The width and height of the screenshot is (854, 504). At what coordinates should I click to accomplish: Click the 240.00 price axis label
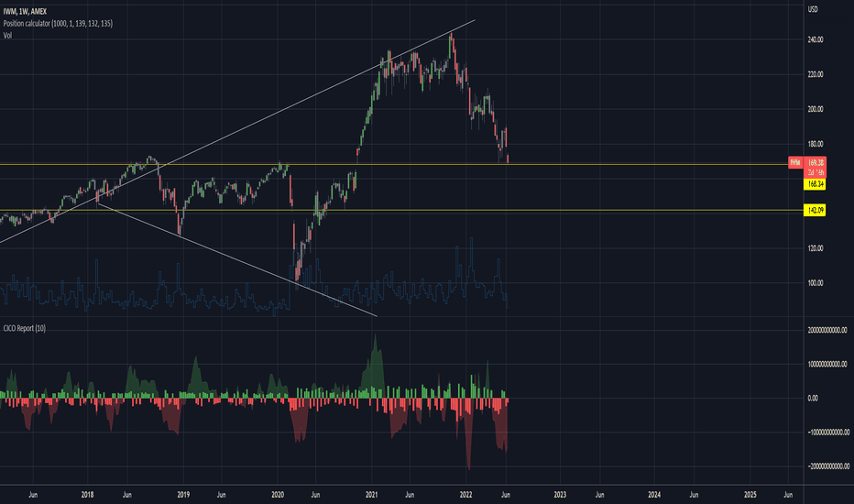816,39
